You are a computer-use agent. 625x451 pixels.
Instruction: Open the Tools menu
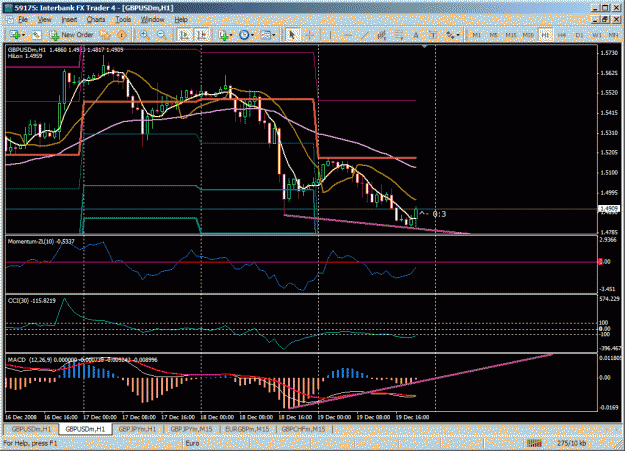click(123, 20)
